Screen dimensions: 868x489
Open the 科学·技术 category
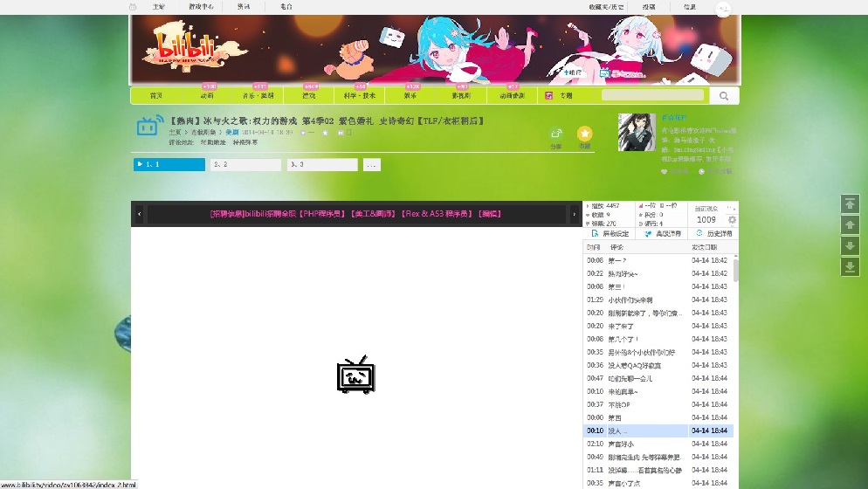pos(359,96)
